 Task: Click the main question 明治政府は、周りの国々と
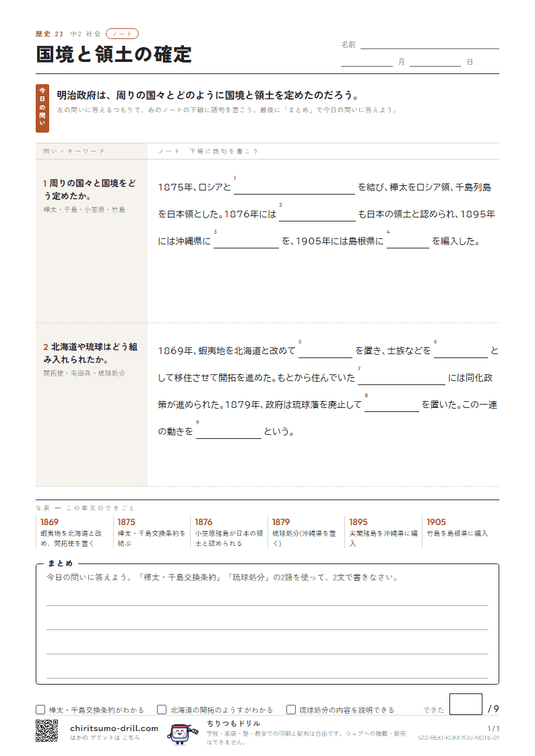point(208,95)
